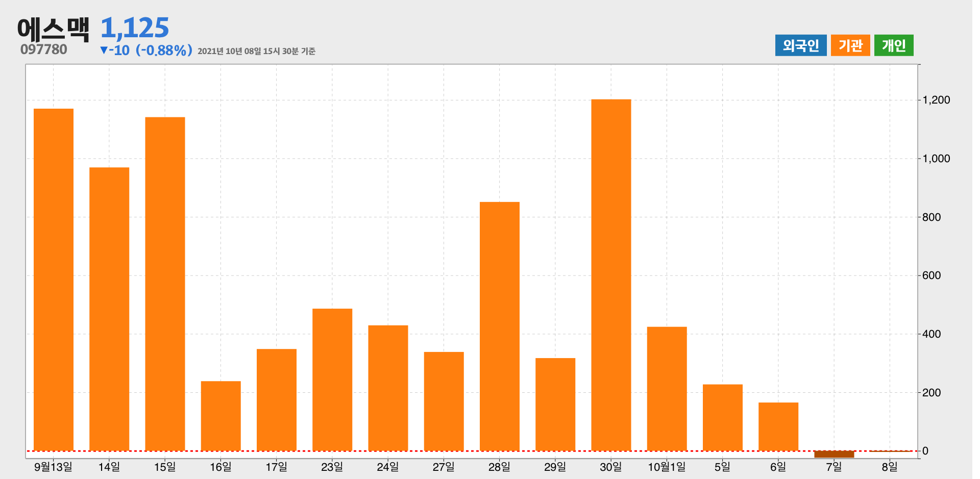Select the 14일 orange bar
The width and height of the screenshot is (980, 479).
(x=109, y=309)
